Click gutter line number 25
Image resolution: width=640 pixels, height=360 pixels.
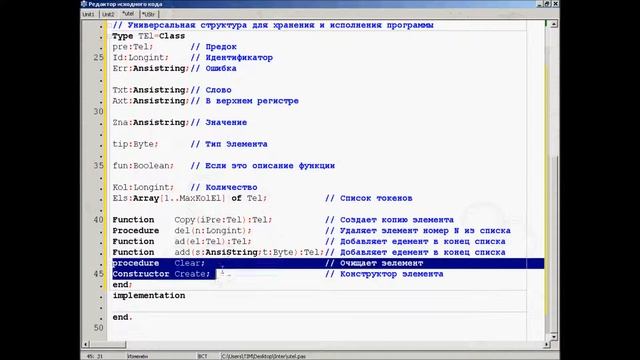98,58
